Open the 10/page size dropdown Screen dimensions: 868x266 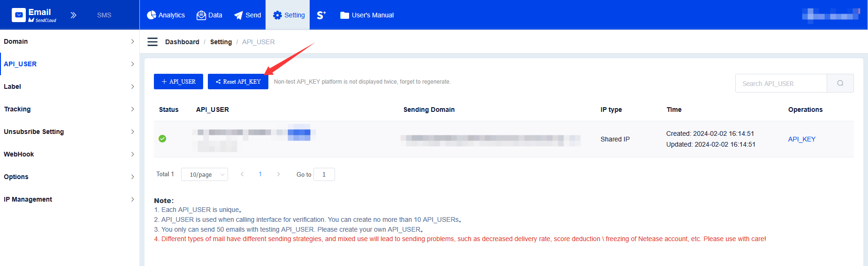[x=205, y=174]
